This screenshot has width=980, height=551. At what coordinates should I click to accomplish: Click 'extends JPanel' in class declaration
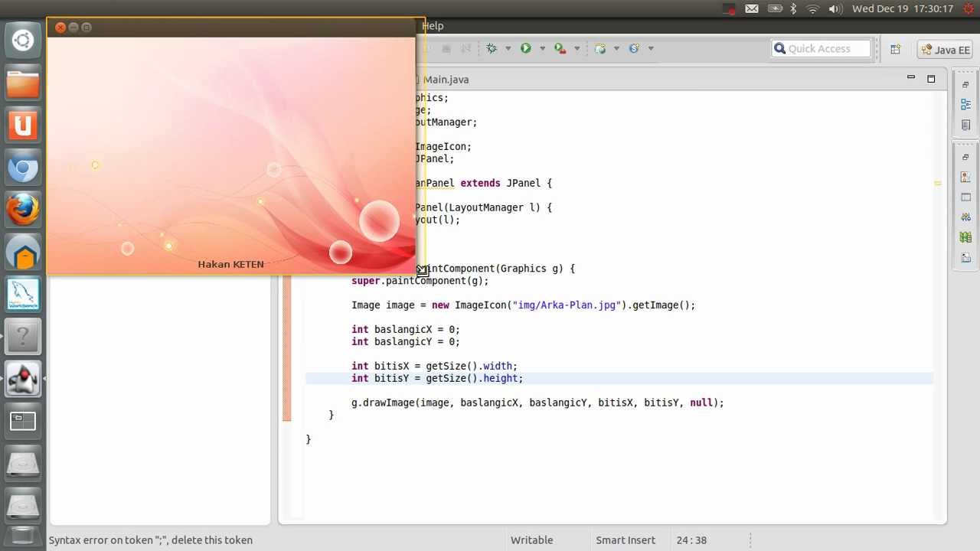tap(500, 183)
